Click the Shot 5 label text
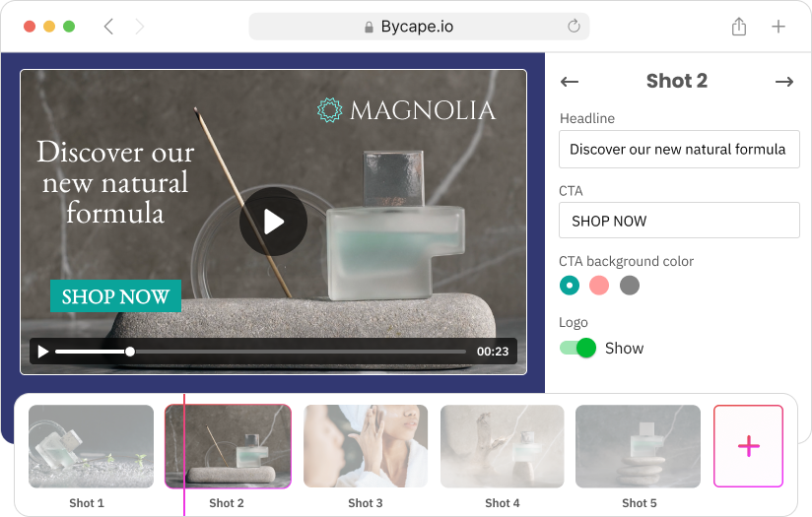The image size is (812, 517). coord(639,503)
